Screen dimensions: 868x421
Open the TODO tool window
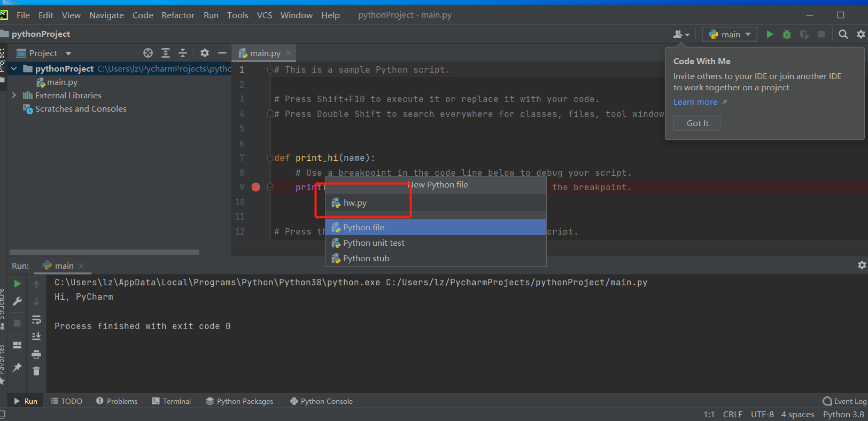coord(66,401)
